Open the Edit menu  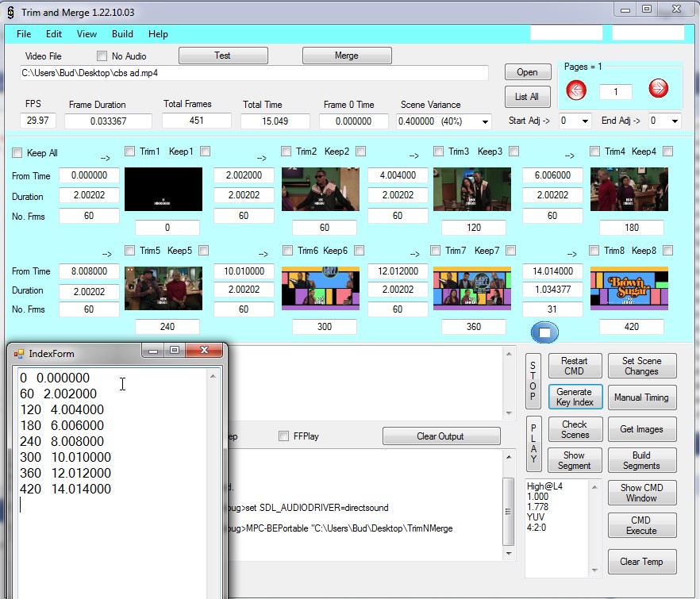(x=54, y=34)
